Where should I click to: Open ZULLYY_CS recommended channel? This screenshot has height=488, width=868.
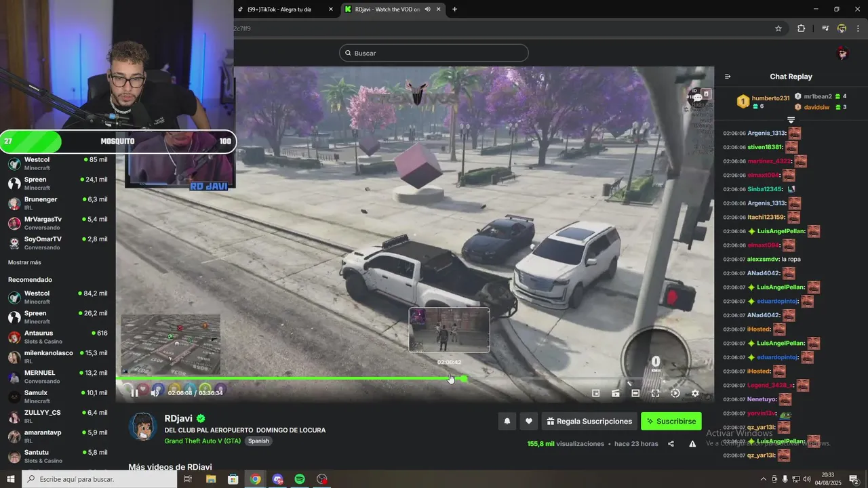[58, 416]
